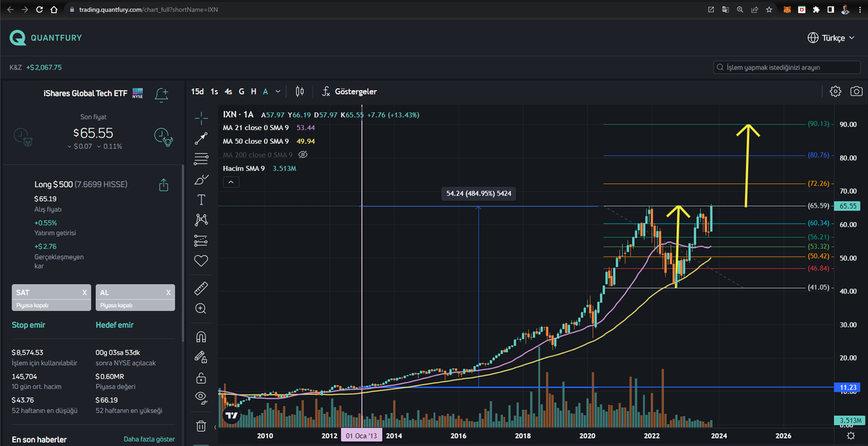Click MA 21 close indicator legend
The height and width of the screenshot is (446, 868).
[x=256, y=128]
